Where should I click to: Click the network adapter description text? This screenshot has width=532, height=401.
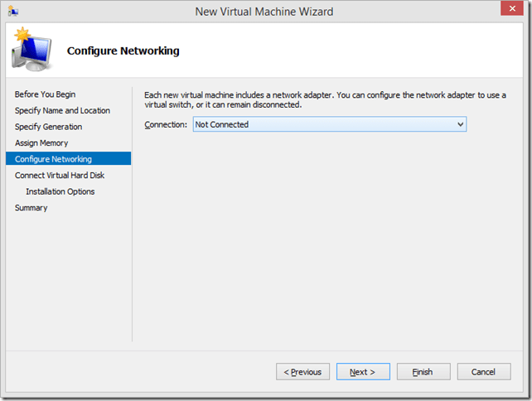[325, 99]
